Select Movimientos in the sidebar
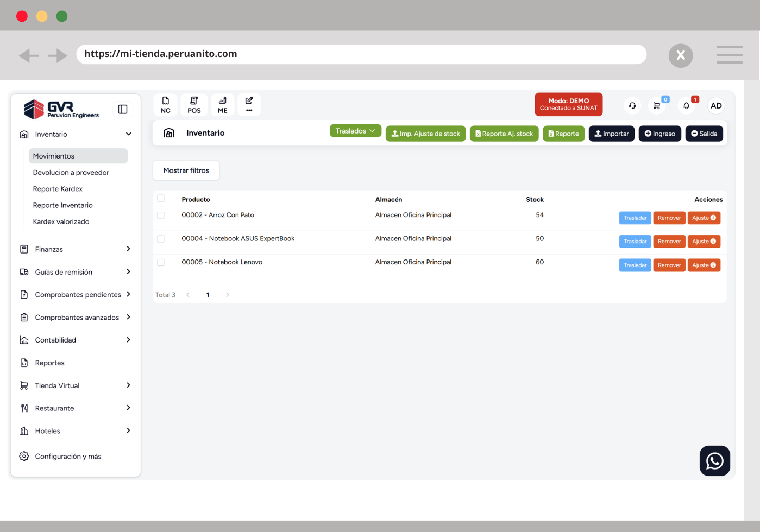This screenshot has width=760, height=532. 78,156
